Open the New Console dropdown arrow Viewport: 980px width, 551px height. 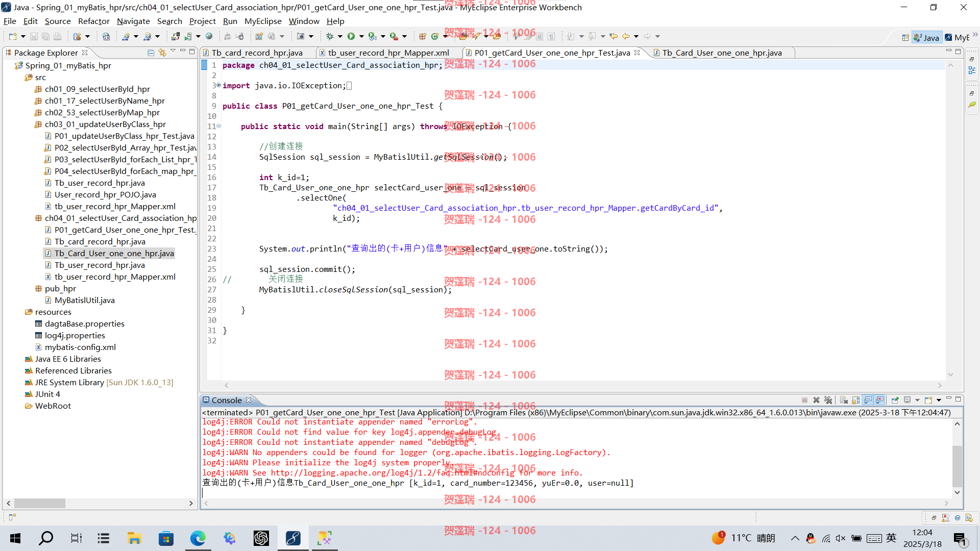(x=939, y=400)
